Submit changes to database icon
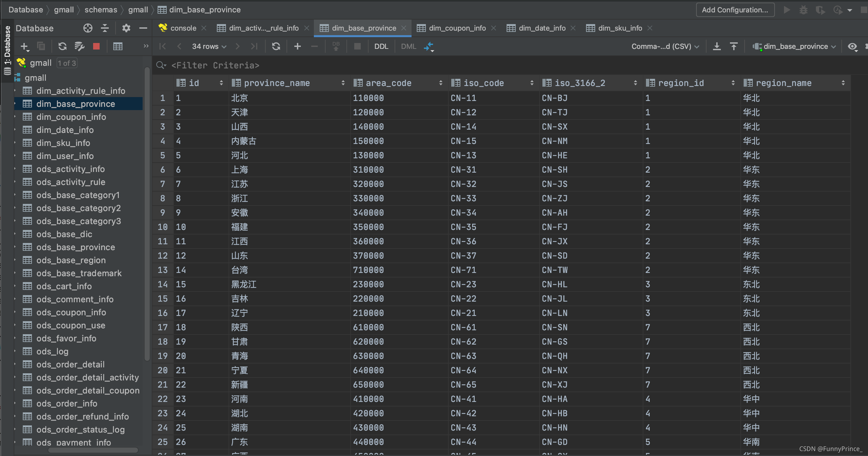This screenshot has width=868, height=456. pos(336,46)
